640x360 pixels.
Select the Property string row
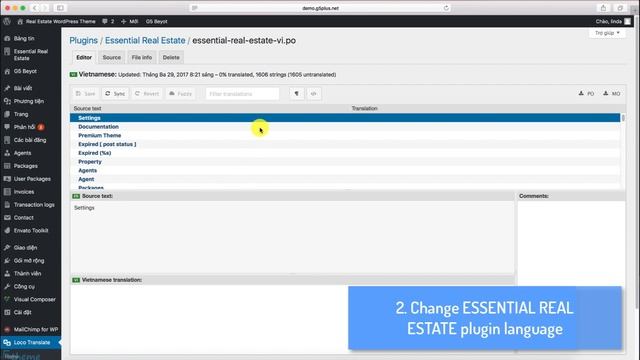click(345, 162)
